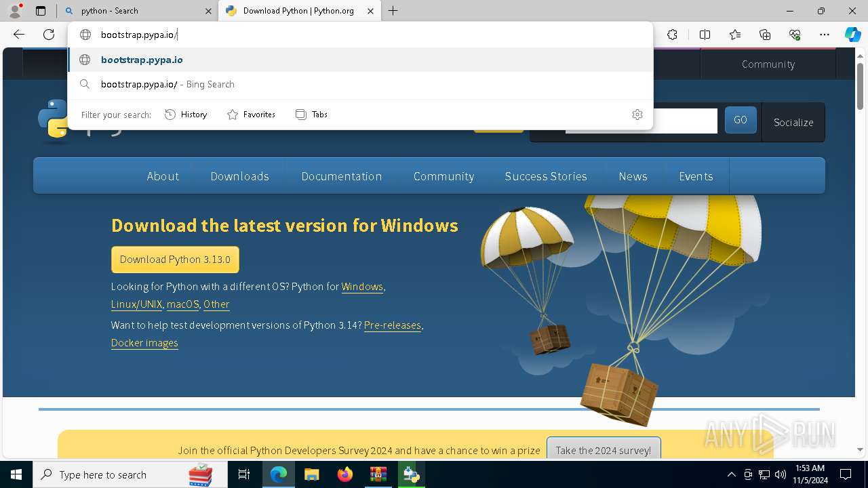
Task: Follow the Windows download link
Action: click(x=362, y=287)
